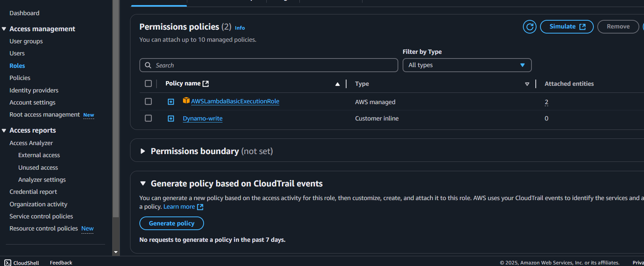Open the AWSLambdaBasicExecutionRole policy link
644x266 pixels.
(235, 101)
